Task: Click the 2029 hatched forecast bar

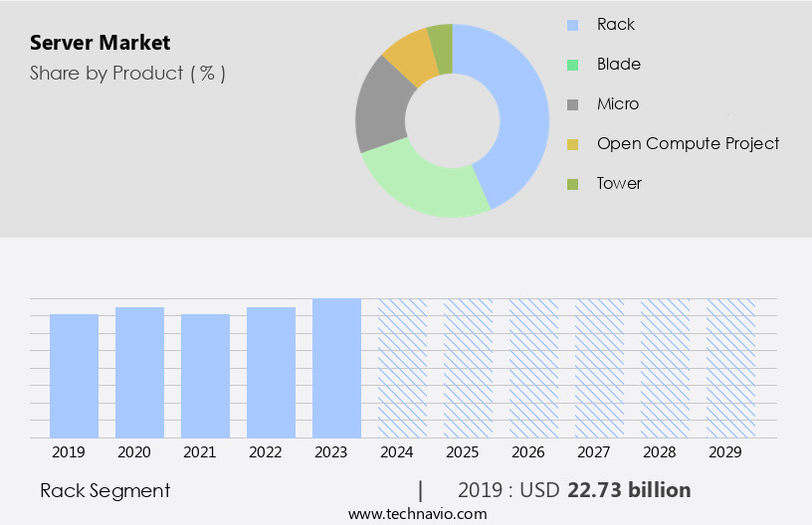Action: point(730,368)
